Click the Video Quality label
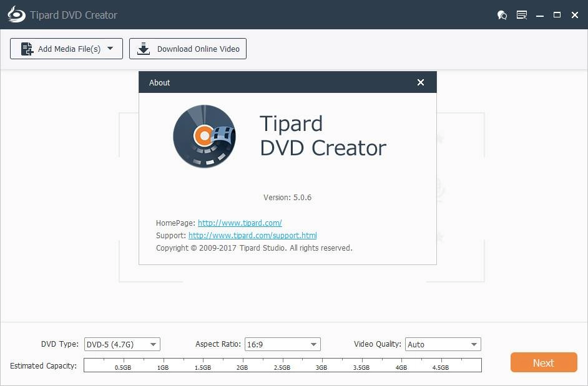Image resolution: width=588 pixels, height=386 pixels. (378, 344)
